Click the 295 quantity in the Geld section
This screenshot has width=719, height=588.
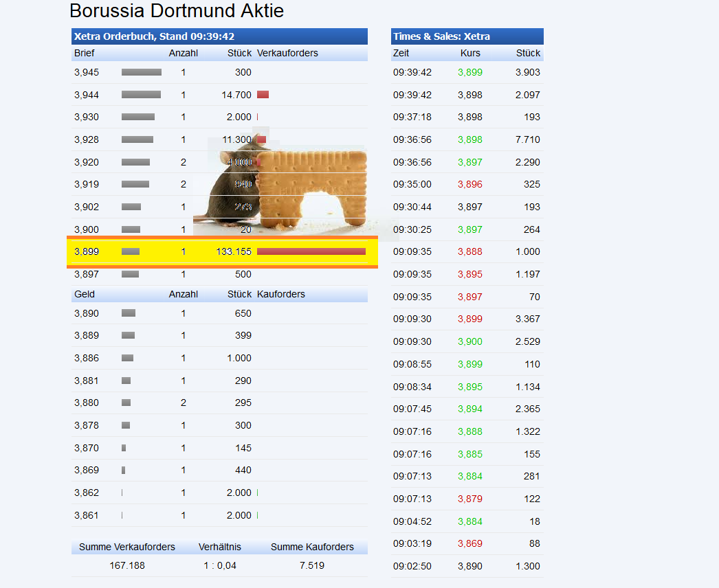click(243, 403)
